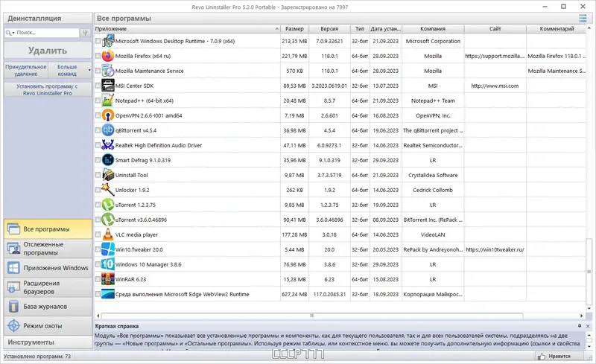
Task: Click the search filter funnel icon
Action: pyautogui.click(x=85, y=33)
